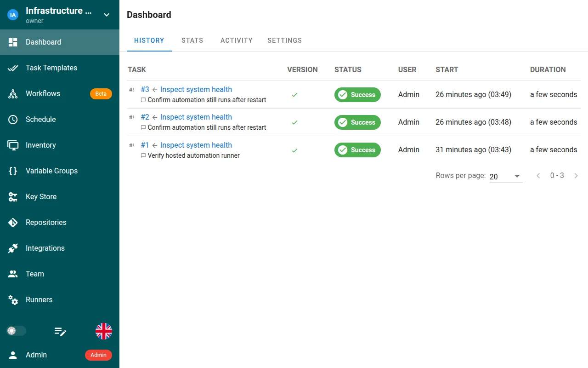Click the START column header
588x368 pixels.
pyautogui.click(x=447, y=70)
